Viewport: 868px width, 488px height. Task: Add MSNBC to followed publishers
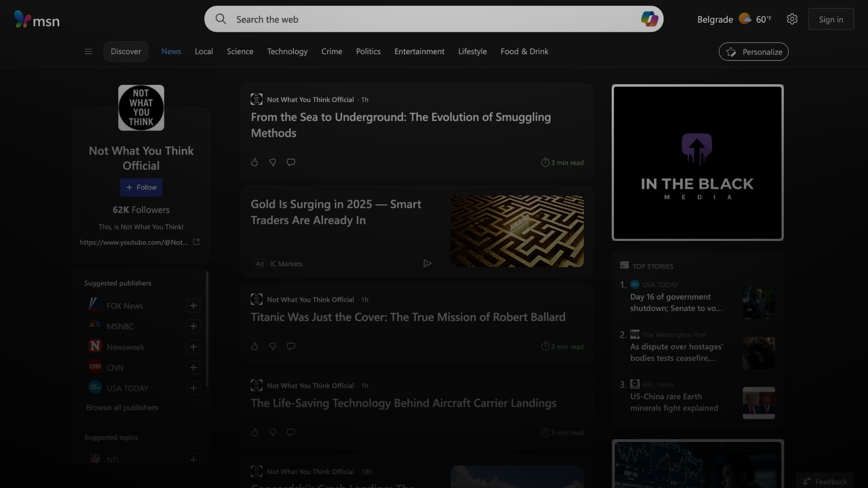tap(193, 326)
